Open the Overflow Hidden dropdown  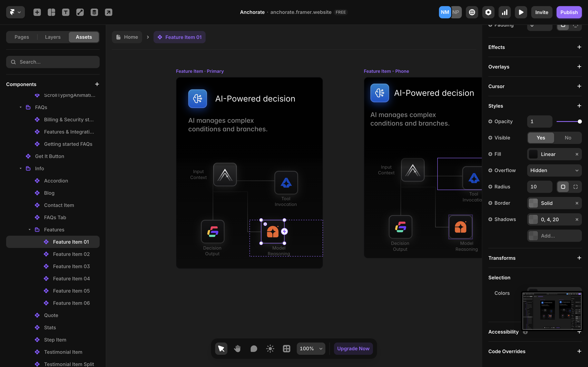pyautogui.click(x=554, y=170)
